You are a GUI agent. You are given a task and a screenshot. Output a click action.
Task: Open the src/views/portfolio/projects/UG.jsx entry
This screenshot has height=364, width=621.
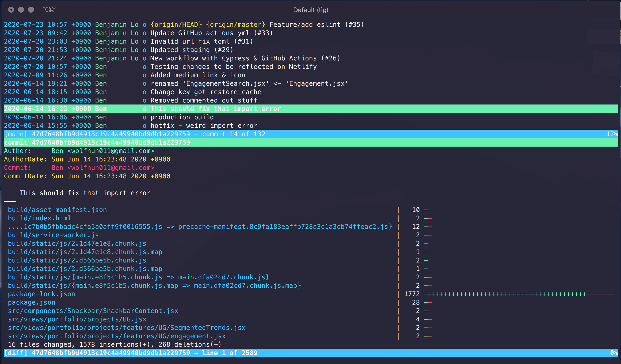tap(77, 319)
